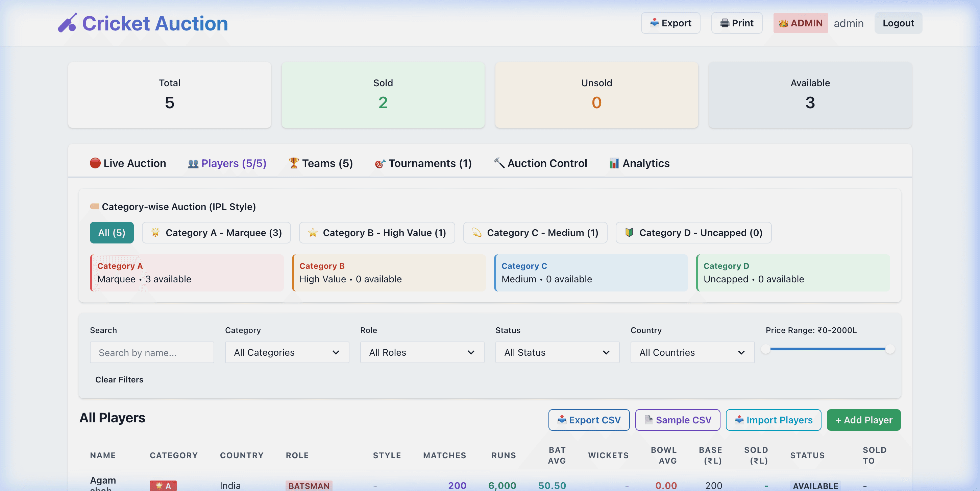Click the STATUS column header

pos(807,455)
